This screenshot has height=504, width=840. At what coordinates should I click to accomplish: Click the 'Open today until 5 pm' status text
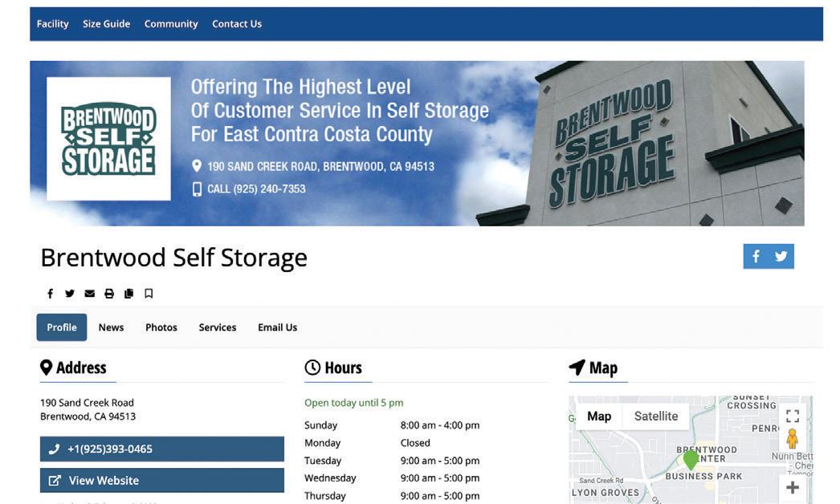pyautogui.click(x=353, y=403)
